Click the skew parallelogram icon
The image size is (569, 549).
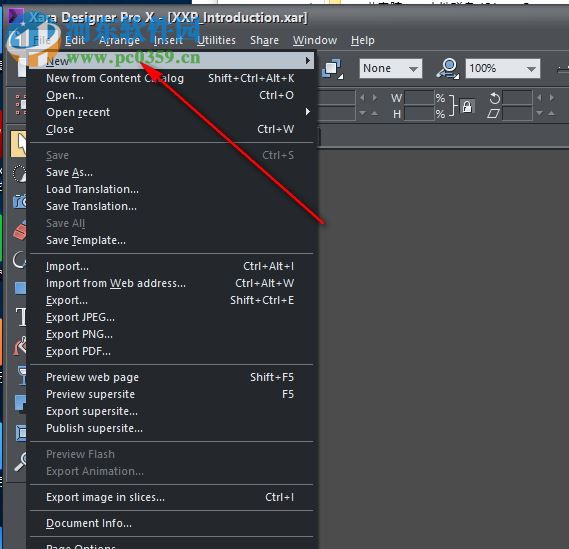coord(494,114)
